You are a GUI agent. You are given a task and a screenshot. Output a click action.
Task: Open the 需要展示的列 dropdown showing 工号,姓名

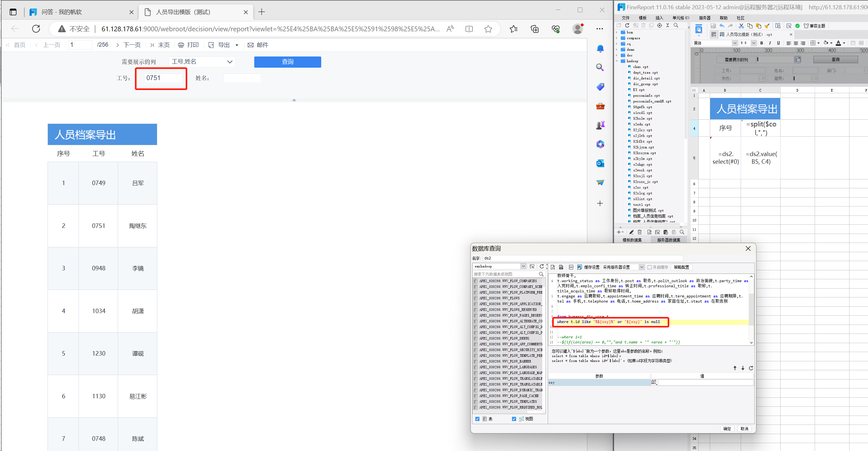click(202, 62)
